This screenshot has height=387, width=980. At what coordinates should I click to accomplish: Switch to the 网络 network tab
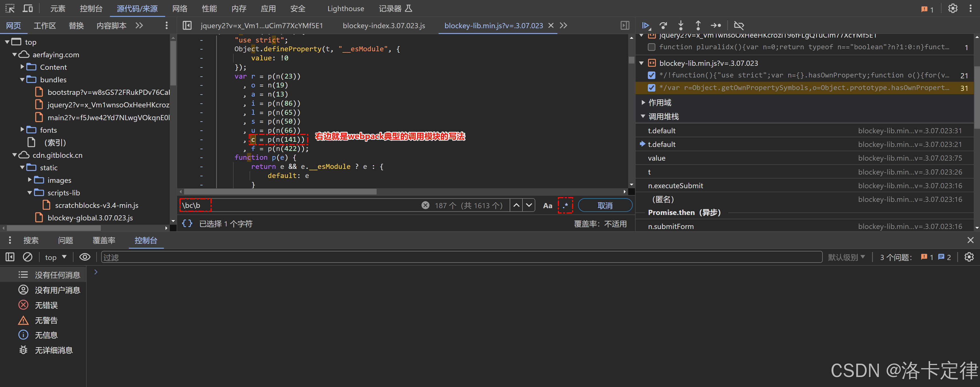[179, 8]
